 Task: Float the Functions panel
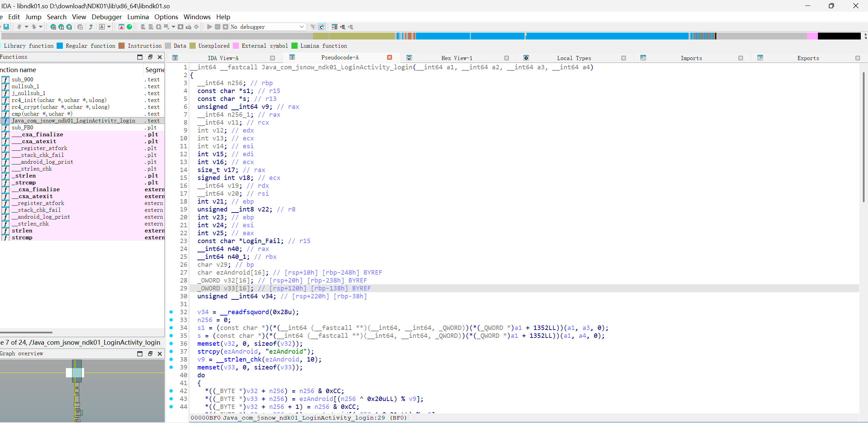click(x=150, y=57)
